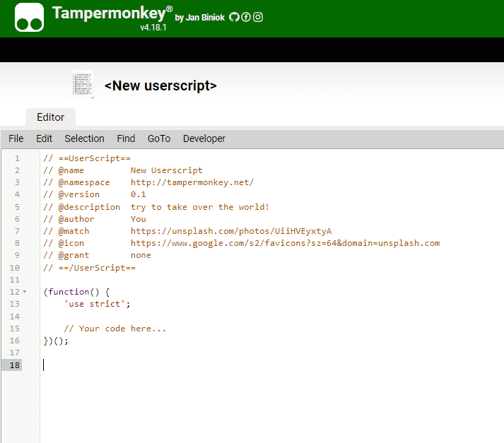The width and height of the screenshot is (504, 443).
Task: Open the GoTo menu
Action: tap(159, 138)
